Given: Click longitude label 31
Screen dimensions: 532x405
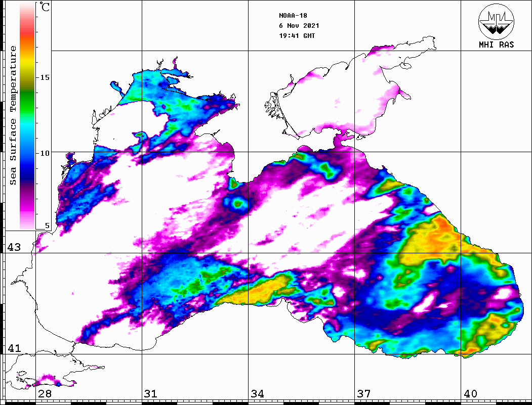Looking at the screenshot, I should coord(151,393).
